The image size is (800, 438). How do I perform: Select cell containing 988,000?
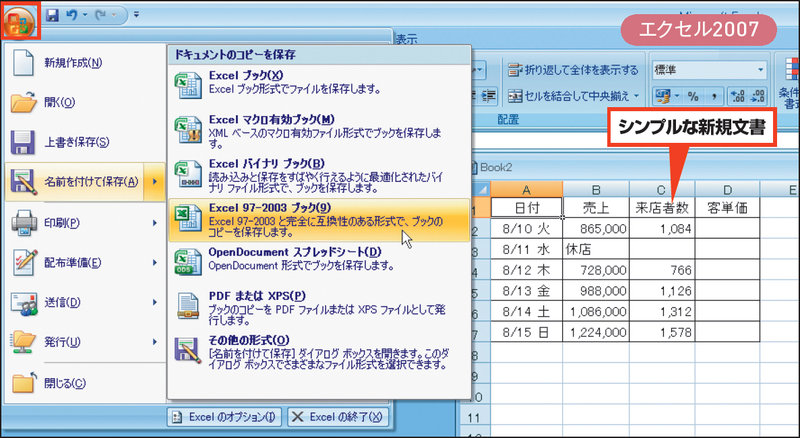click(596, 291)
